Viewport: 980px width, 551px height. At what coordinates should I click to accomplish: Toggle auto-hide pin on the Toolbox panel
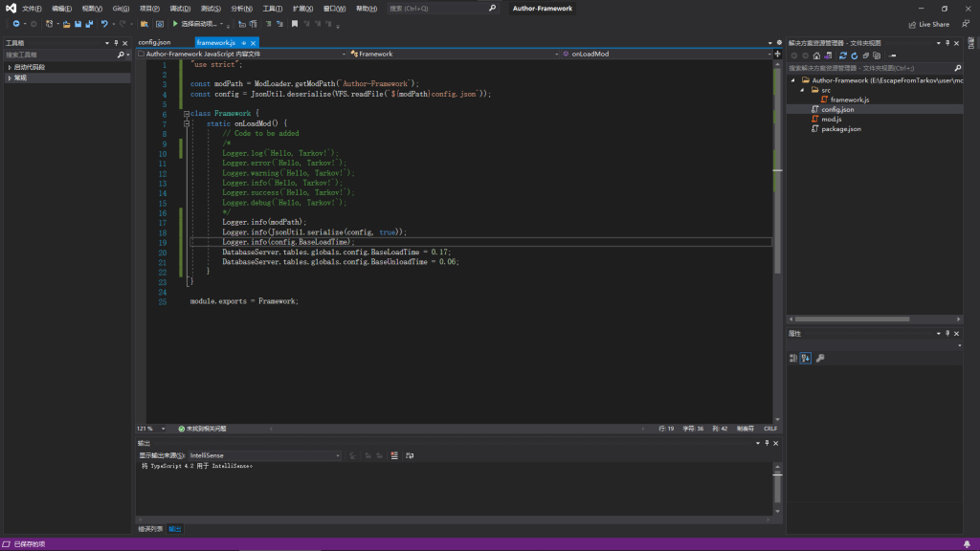pos(116,43)
